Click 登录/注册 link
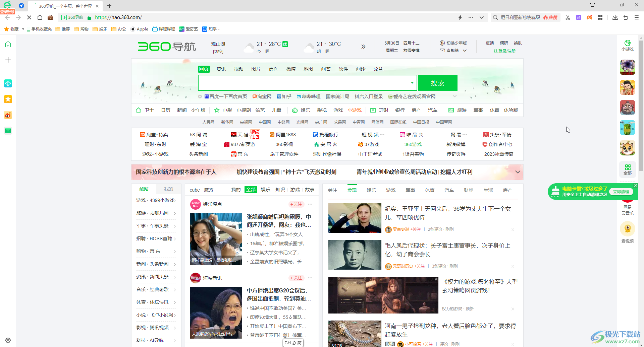The image size is (644, 347). [504, 51]
